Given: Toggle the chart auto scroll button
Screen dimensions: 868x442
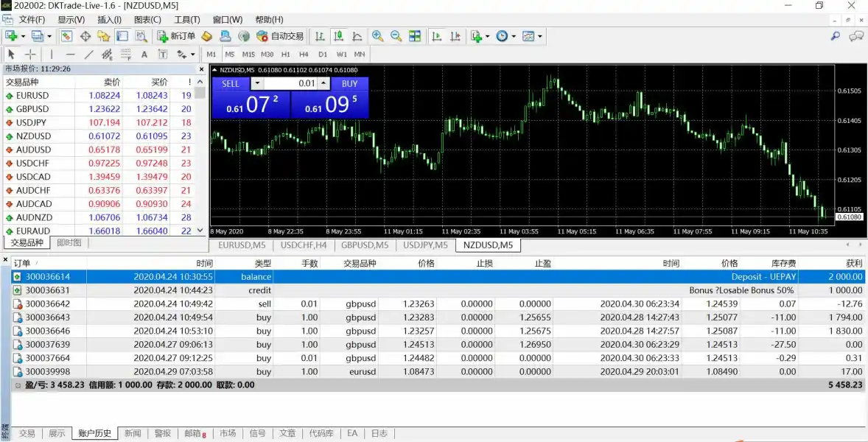Looking at the screenshot, I should tap(437, 36).
